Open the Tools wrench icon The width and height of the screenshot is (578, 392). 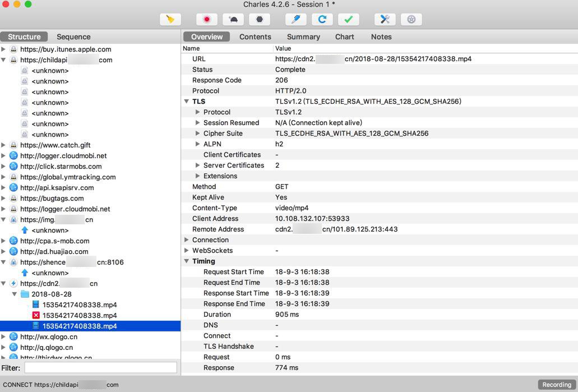385,19
